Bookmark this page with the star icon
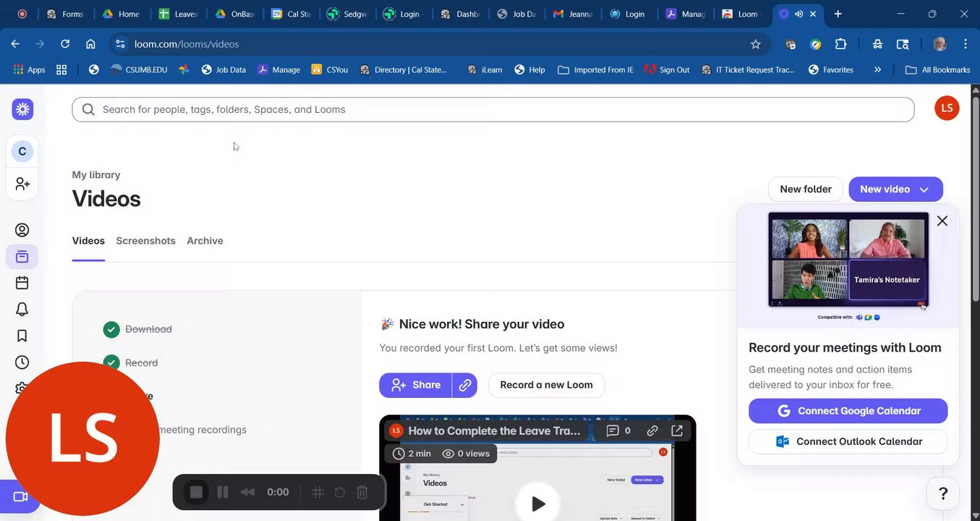 pos(756,44)
